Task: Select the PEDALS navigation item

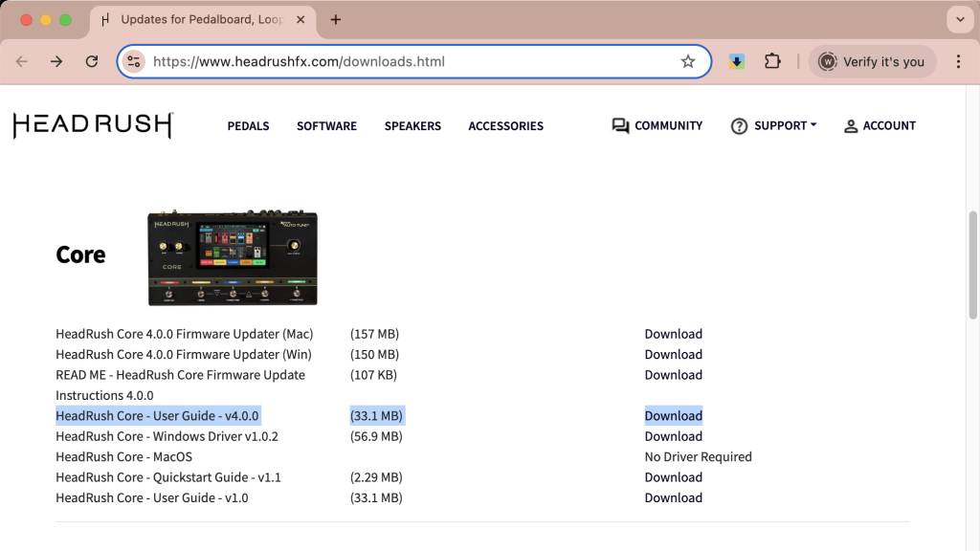Action: (248, 125)
